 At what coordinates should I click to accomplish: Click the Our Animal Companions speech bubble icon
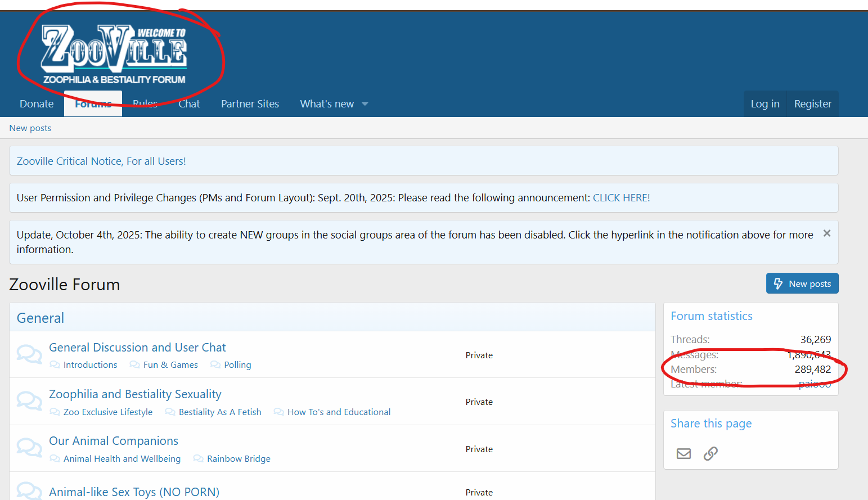coord(29,448)
